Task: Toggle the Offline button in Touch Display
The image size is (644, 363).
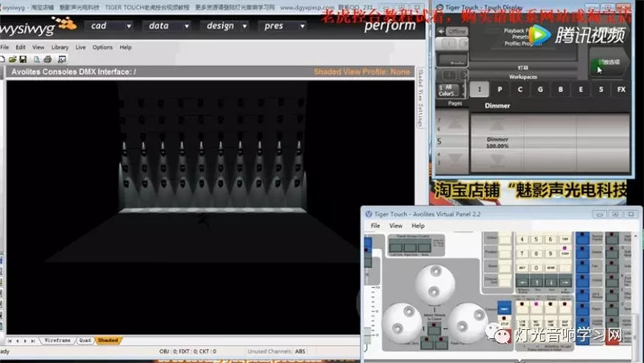Action: 456,31
